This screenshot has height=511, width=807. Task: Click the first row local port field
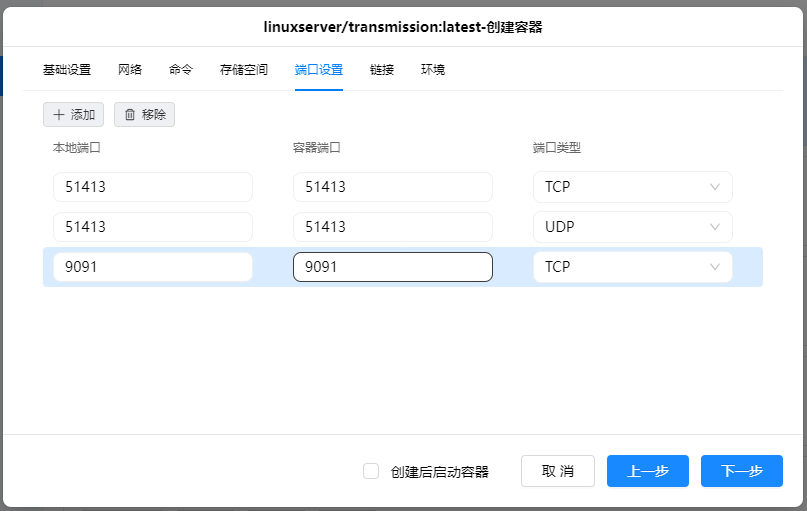[x=152, y=187]
